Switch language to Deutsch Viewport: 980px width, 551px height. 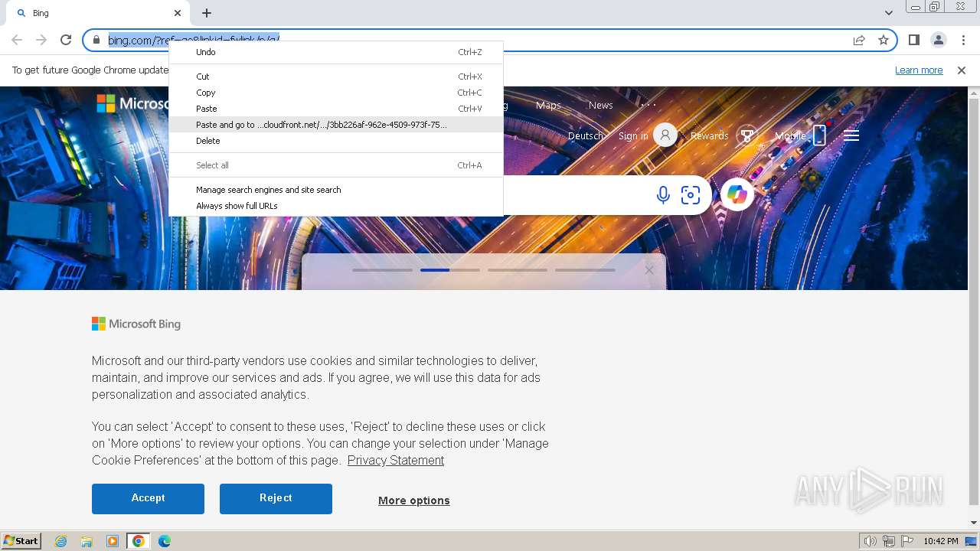(x=586, y=135)
